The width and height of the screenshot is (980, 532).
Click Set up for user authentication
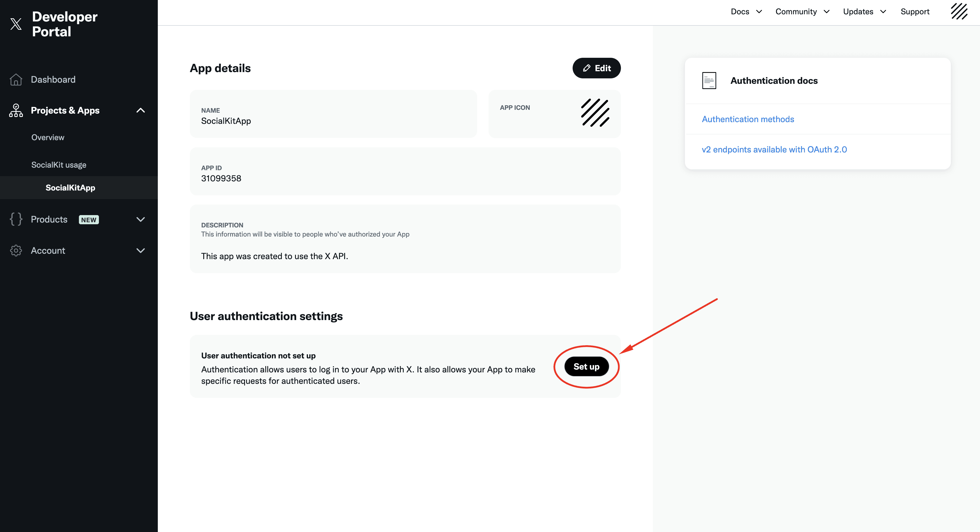pos(586,366)
